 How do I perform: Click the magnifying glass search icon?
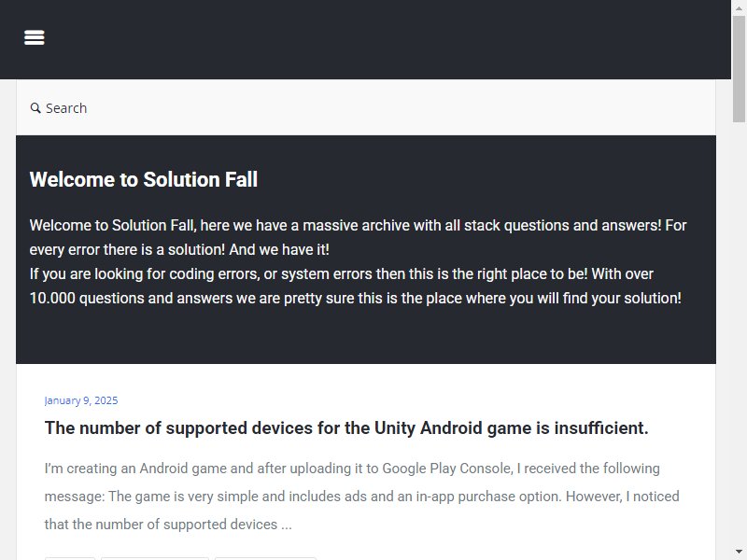pyautogui.click(x=35, y=108)
